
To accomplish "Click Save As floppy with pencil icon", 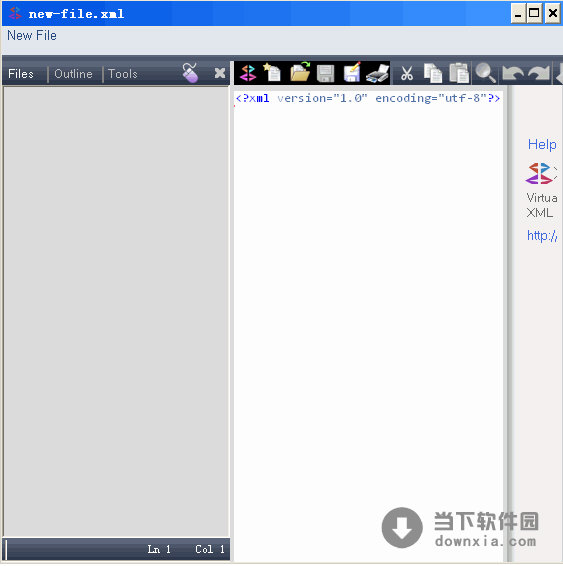I will [x=352, y=72].
